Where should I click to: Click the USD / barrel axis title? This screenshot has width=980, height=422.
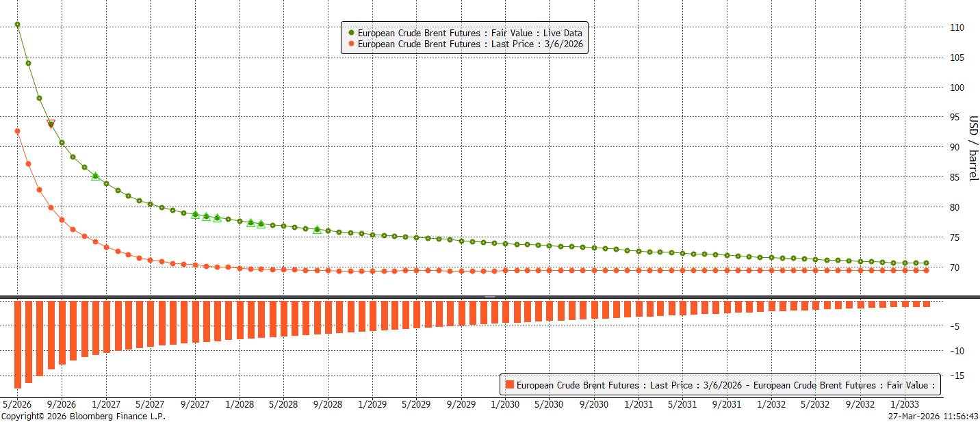972,148
